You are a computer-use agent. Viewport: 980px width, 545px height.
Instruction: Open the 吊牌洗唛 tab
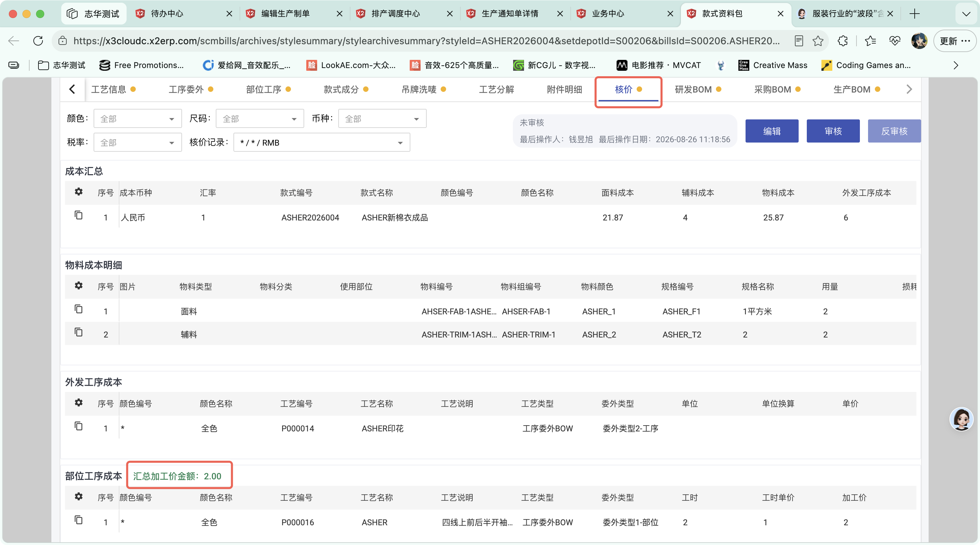[424, 90]
